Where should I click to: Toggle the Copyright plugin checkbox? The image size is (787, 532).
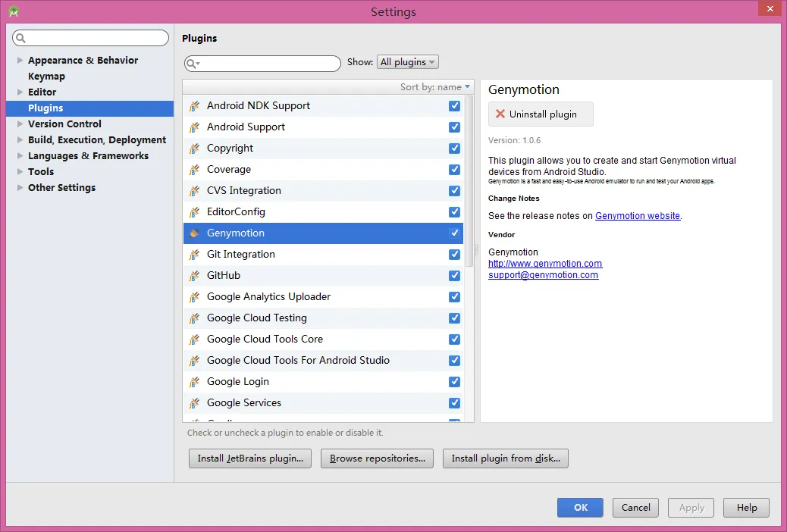coord(454,149)
